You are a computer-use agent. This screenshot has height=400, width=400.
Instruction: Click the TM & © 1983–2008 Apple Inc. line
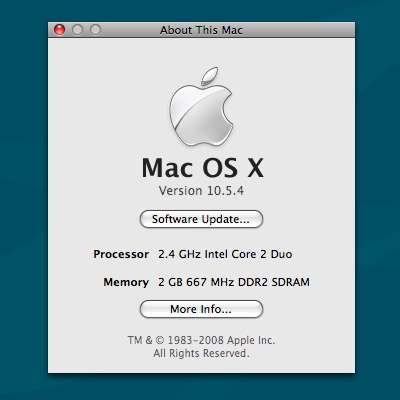(201, 340)
